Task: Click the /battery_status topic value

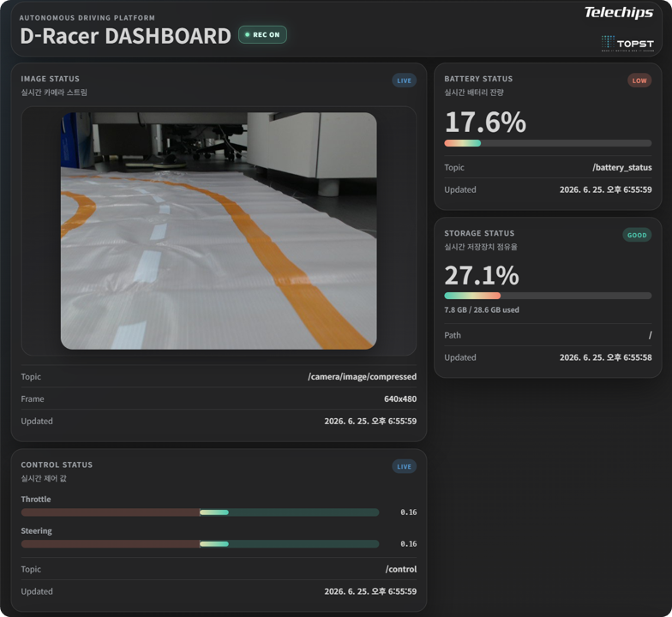Action: 622,168
